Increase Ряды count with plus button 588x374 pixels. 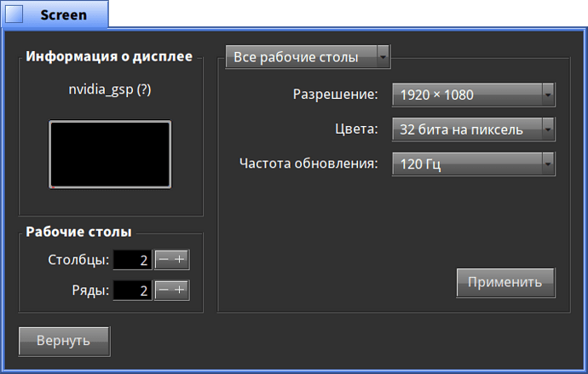[180, 291]
